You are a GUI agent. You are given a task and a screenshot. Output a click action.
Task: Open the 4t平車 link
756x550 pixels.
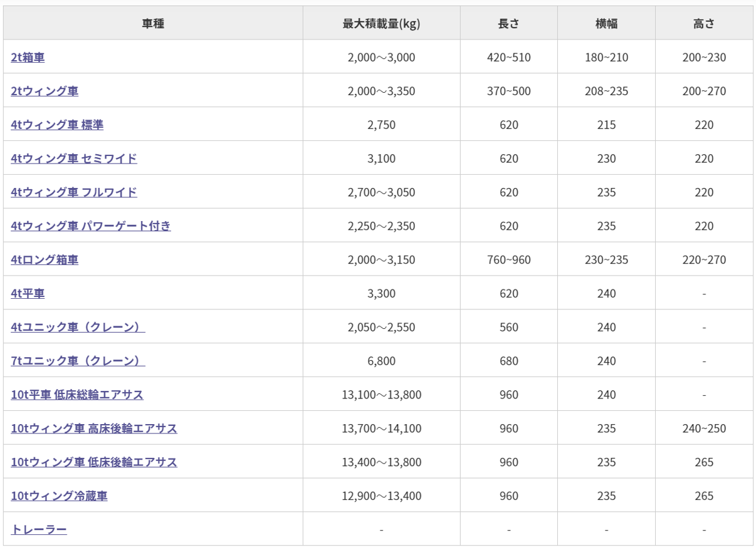(x=28, y=294)
